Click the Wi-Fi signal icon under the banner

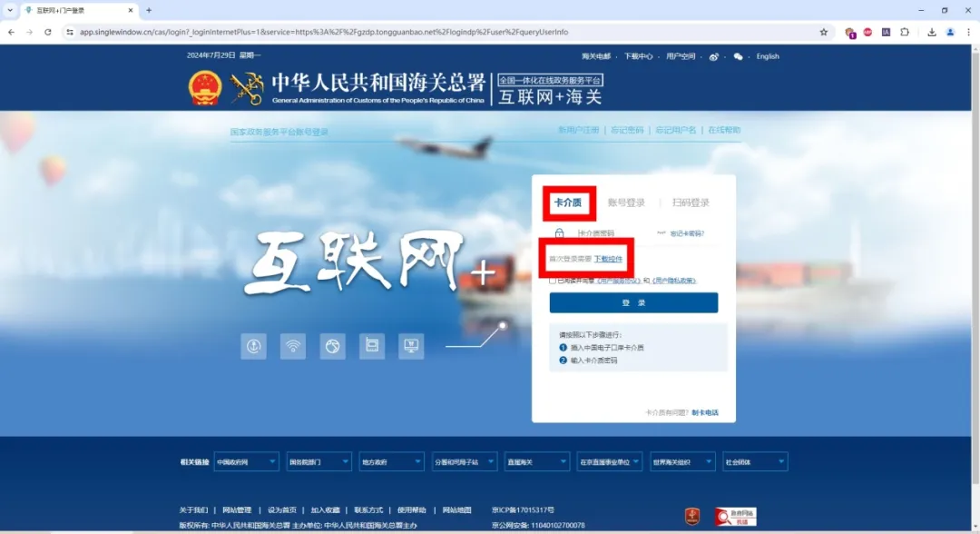(x=293, y=346)
